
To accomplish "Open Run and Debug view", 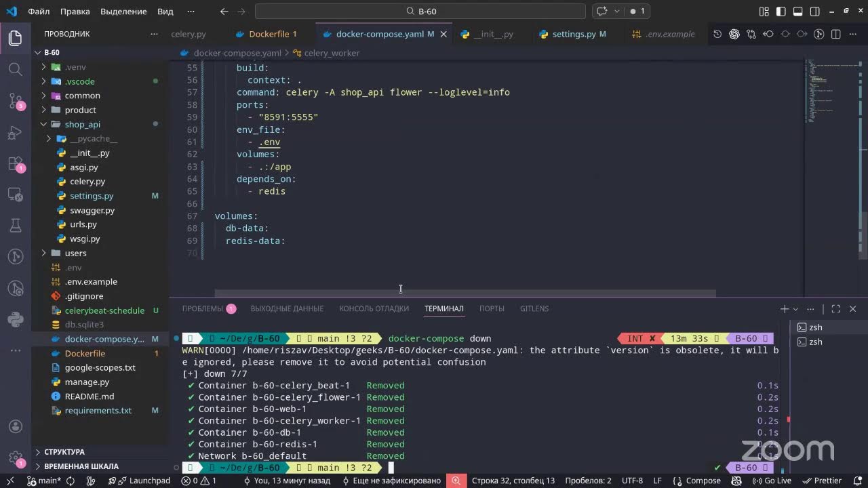I will pyautogui.click(x=15, y=132).
